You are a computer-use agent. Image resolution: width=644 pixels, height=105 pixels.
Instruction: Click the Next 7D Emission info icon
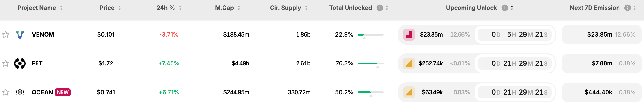(627, 8)
